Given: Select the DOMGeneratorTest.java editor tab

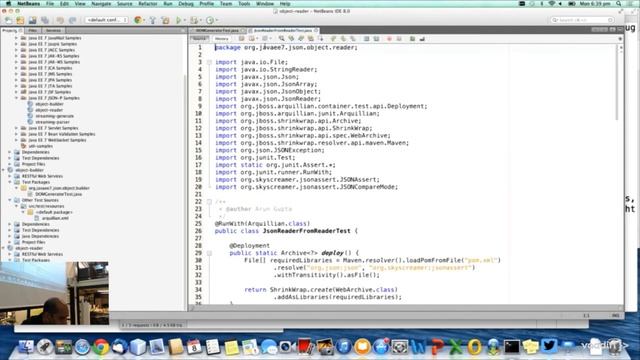Looking at the screenshot, I should (217, 31).
